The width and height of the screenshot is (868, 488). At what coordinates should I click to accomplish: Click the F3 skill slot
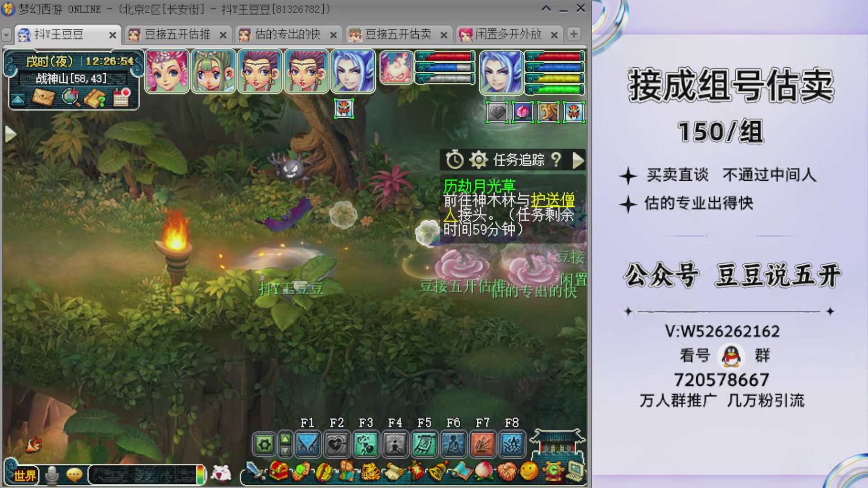pos(366,445)
